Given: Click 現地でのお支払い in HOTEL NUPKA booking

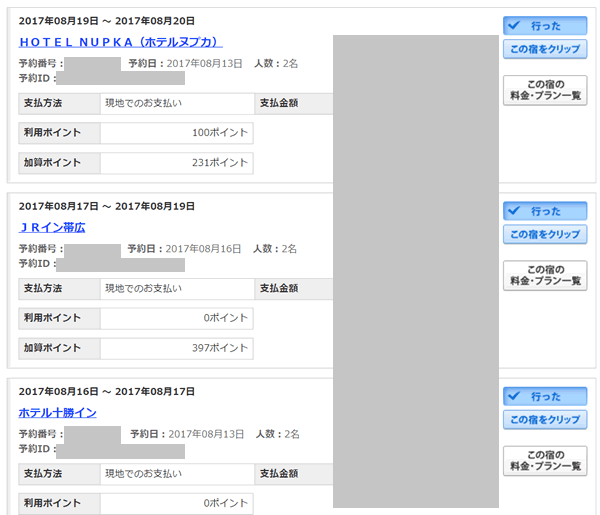Looking at the screenshot, I should 143,102.
